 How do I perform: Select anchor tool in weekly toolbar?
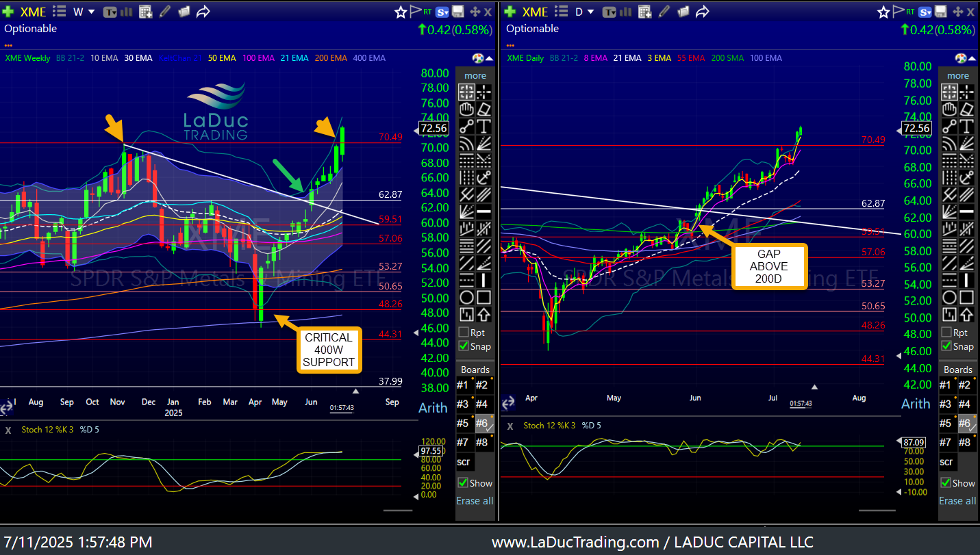coord(484,178)
